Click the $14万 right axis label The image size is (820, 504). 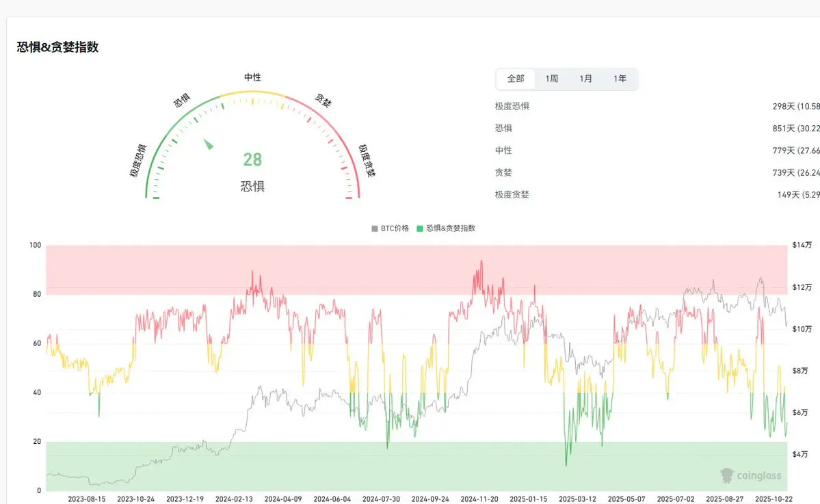click(802, 246)
